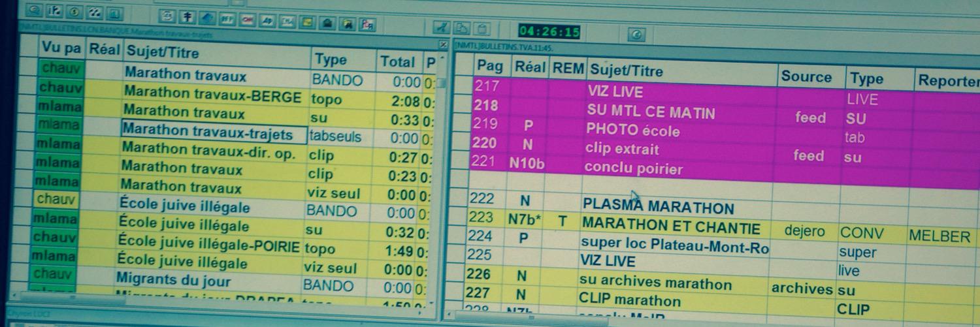Click the 'Pag' column header in rundown
Screen dimensions: 980x327
490,65
